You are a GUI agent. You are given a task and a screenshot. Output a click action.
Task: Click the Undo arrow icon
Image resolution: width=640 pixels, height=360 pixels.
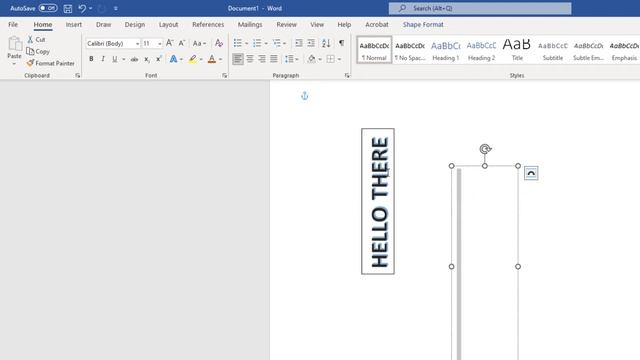point(82,8)
